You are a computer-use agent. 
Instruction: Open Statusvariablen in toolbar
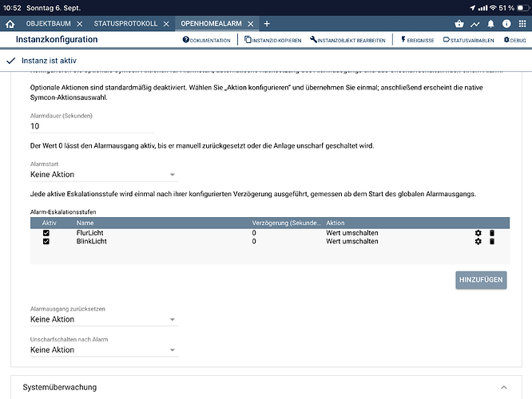click(x=469, y=40)
